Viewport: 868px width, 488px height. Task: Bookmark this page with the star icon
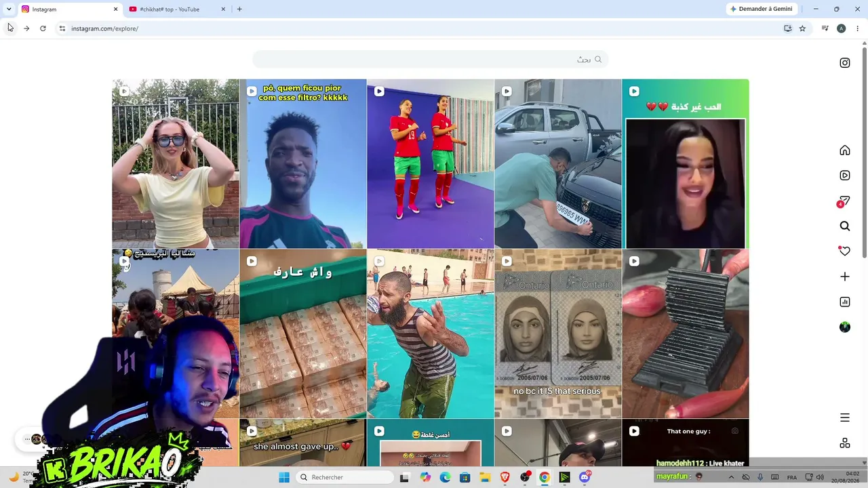pos(802,28)
